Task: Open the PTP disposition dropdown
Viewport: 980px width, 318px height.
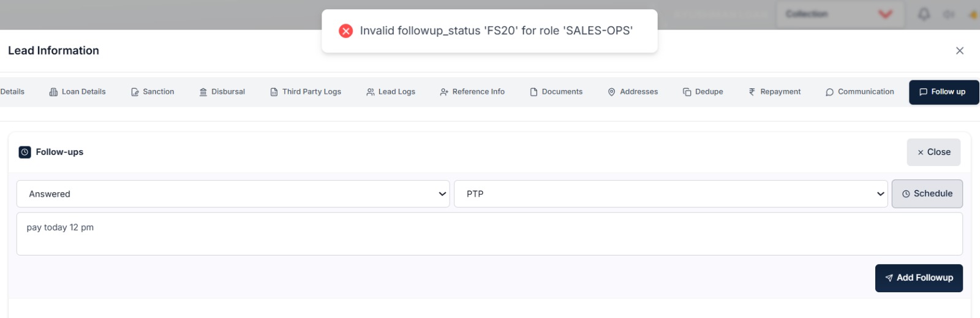Action: [671, 194]
